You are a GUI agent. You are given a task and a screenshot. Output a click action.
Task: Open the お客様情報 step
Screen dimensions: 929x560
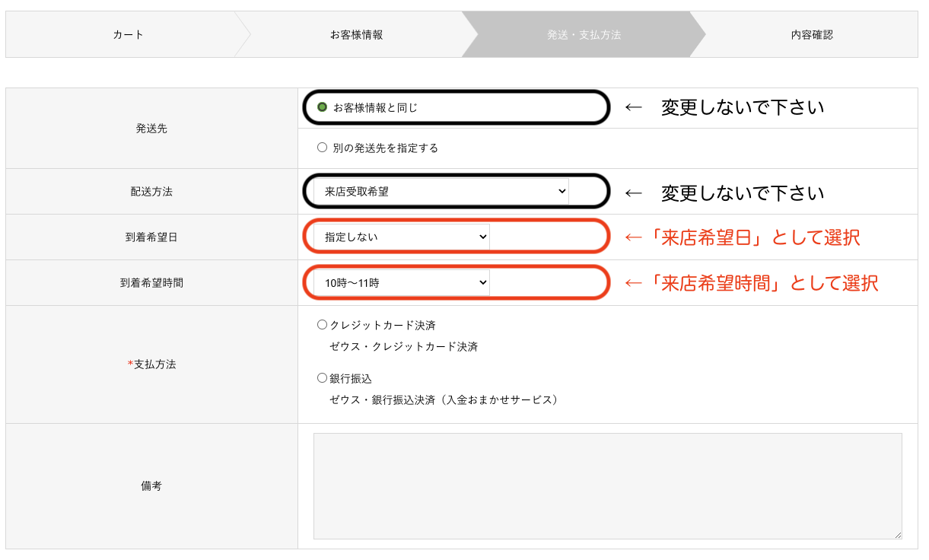coord(356,34)
